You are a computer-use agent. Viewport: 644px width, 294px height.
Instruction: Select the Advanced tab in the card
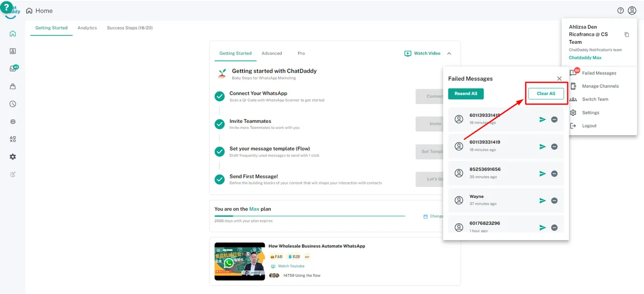[x=272, y=53]
